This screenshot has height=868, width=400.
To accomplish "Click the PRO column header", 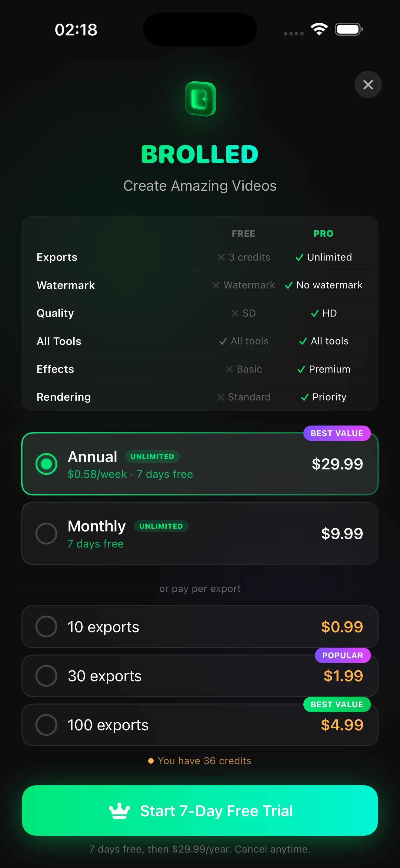I will [323, 233].
